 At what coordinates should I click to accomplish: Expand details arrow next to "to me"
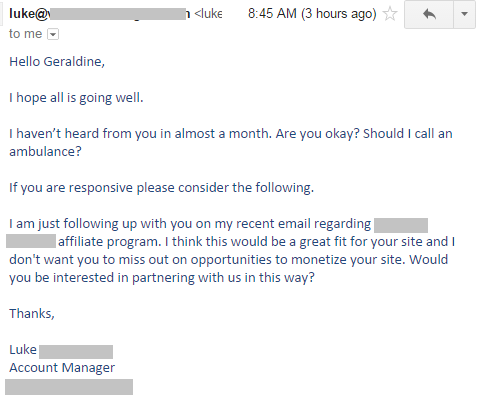[53, 34]
